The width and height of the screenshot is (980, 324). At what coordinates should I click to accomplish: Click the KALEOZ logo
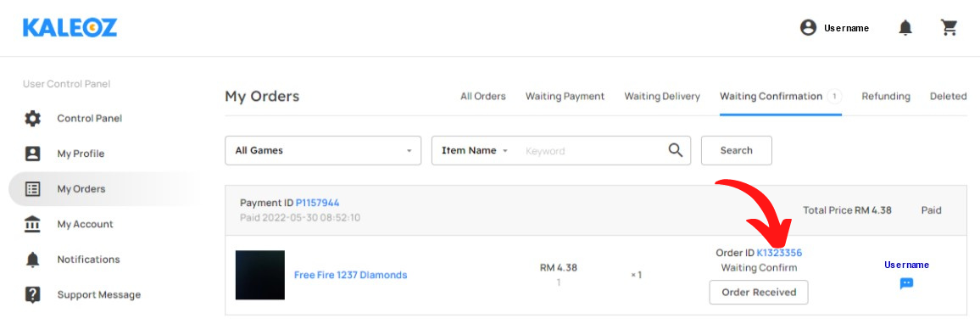[70, 28]
